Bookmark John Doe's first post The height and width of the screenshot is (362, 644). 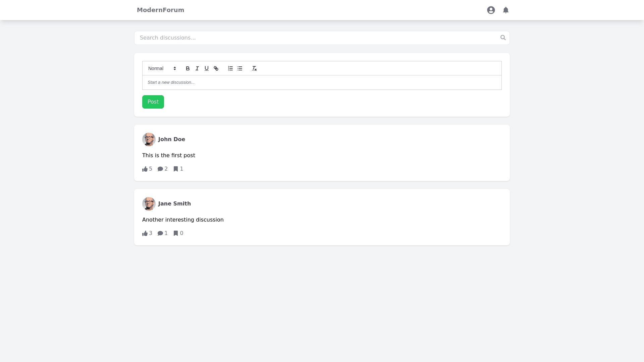click(x=178, y=169)
